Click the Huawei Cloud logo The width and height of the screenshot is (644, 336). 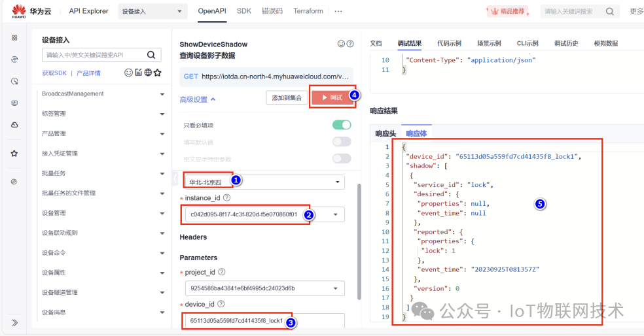31,11
